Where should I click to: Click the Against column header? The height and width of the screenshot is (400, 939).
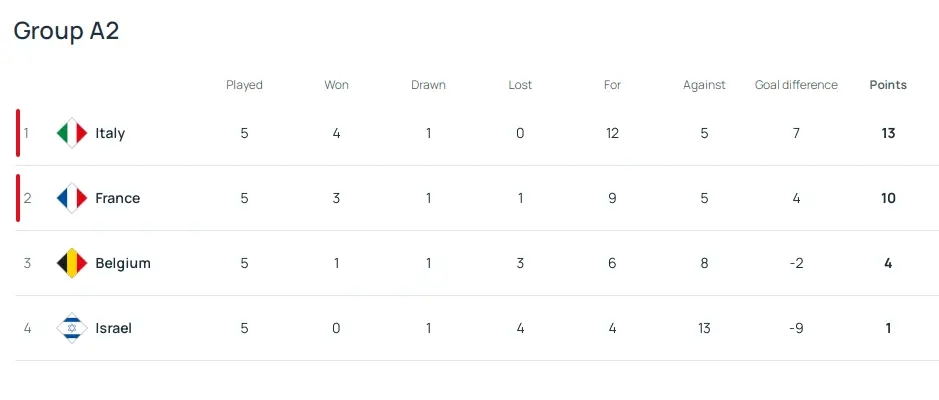(704, 85)
